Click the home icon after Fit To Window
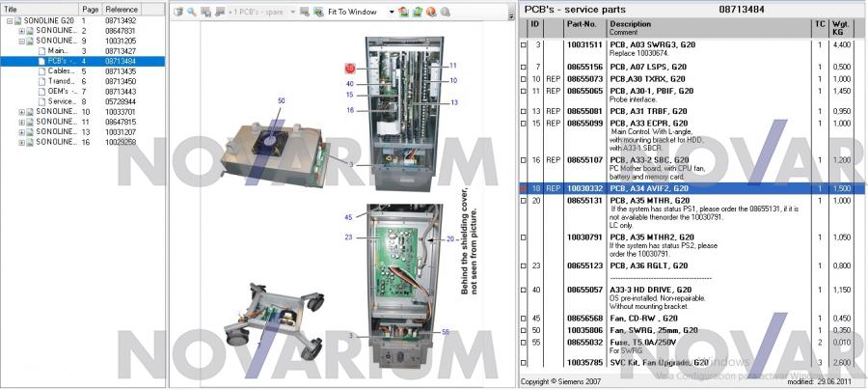This screenshot has width=868, height=390. tap(403, 12)
